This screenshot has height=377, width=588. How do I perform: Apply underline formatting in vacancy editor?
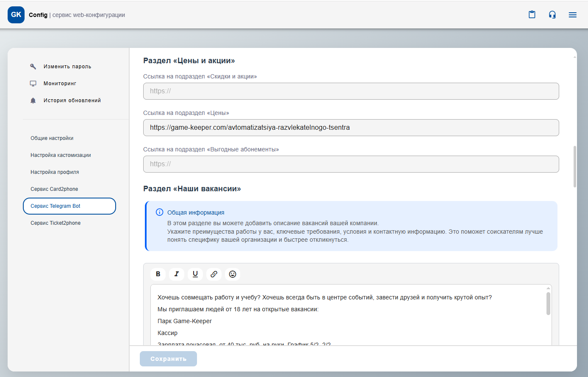(195, 274)
